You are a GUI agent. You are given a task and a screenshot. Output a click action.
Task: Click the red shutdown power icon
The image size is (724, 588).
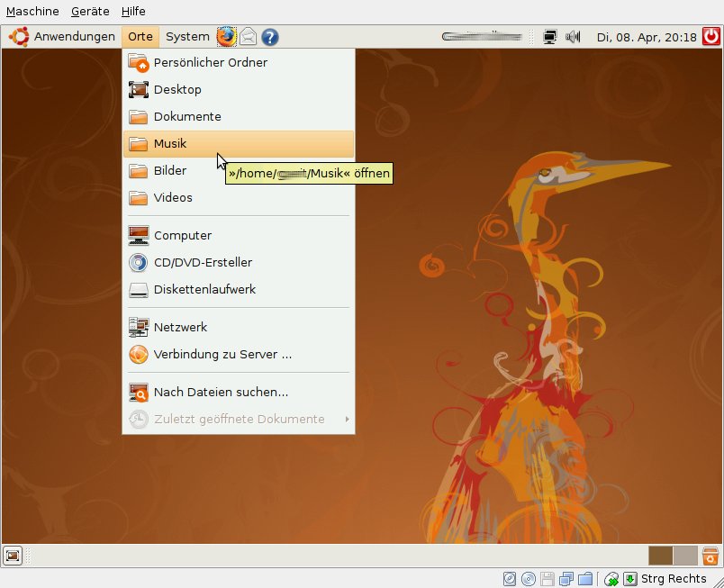click(711, 37)
